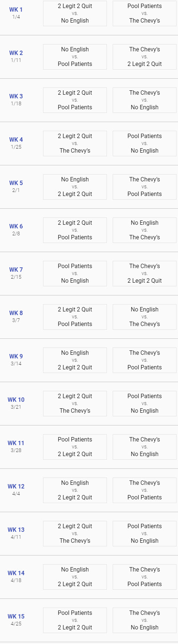178x644 pixels.
Task: Select the WK 7 week label
Action: point(16,270)
